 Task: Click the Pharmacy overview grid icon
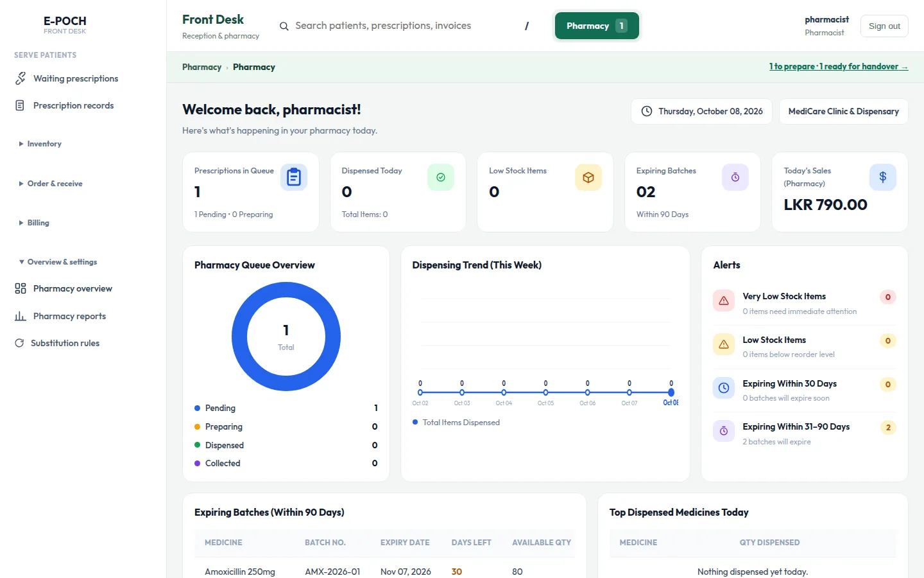pos(21,288)
